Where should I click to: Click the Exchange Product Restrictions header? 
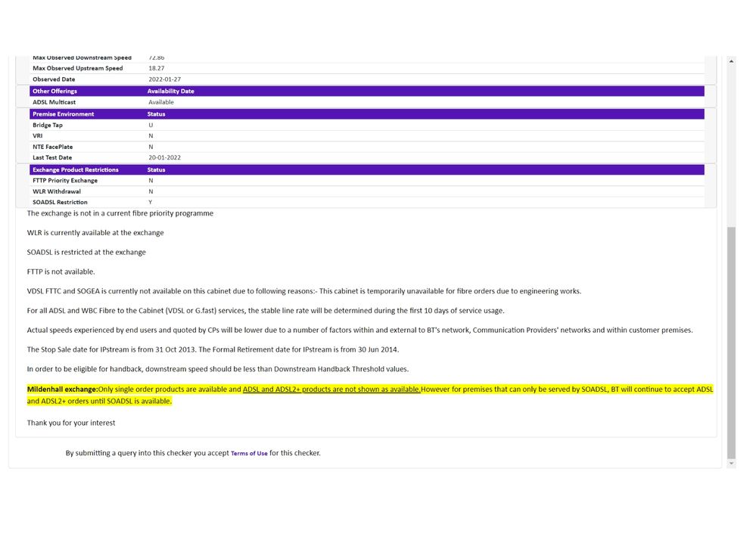tap(76, 170)
